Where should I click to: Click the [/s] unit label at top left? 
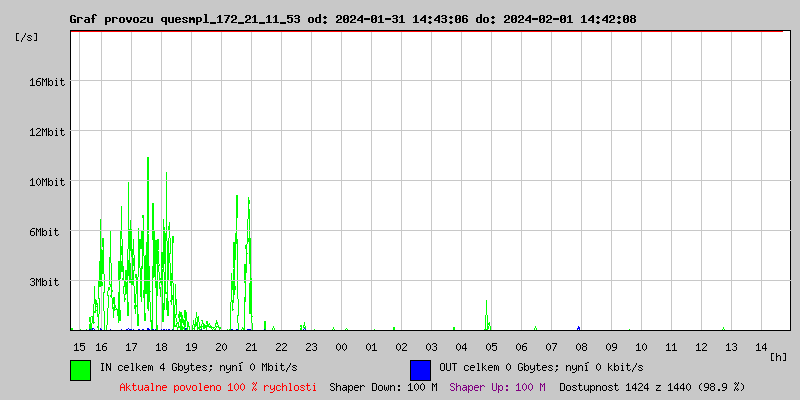pos(28,37)
